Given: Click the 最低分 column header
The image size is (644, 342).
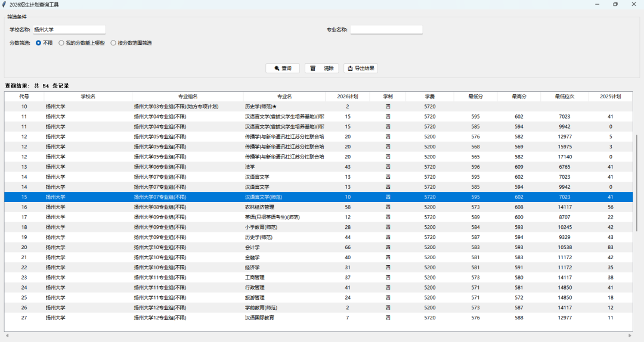Looking at the screenshot, I should (476, 97).
